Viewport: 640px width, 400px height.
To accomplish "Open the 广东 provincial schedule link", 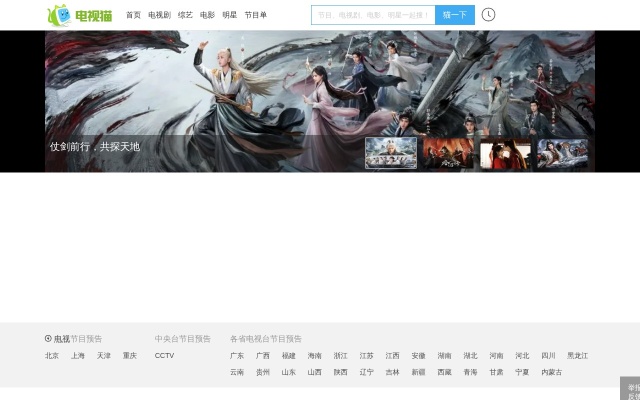I will pyautogui.click(x=237, y=356).
